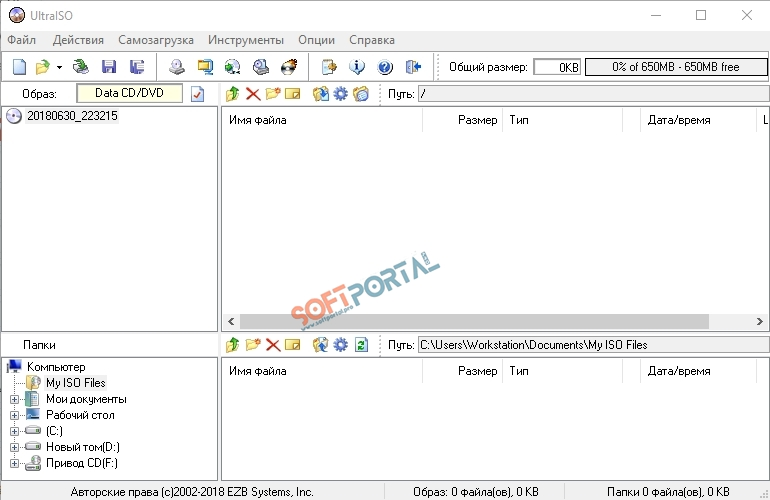Click the Up folder icon in local Папки toolbar
This screenshot has height=500, width=770.
tap(233, 345)
